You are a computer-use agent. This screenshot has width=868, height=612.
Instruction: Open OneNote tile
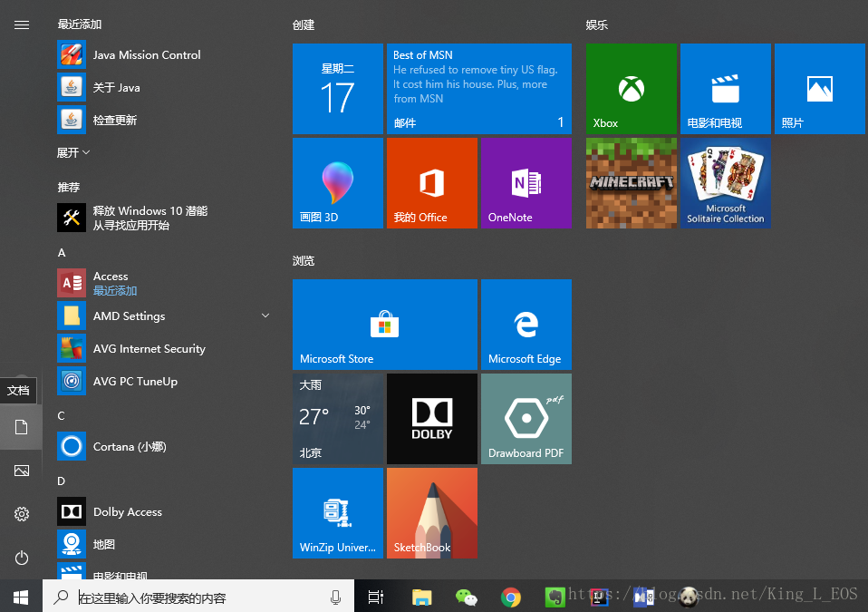[x=526, y=183]
